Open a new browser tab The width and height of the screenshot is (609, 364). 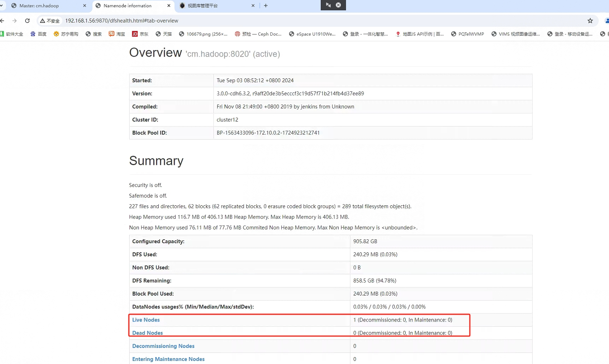pyautogui.click(x=266, y=6)
